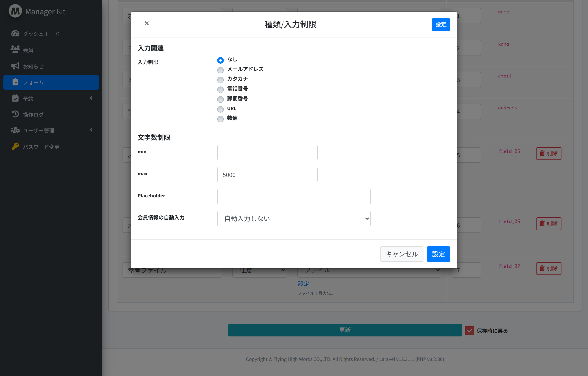Screen dimensions: 588x376
Task: Click the キャンセル button
Action: pyautogui.click(x=402, y=254)
